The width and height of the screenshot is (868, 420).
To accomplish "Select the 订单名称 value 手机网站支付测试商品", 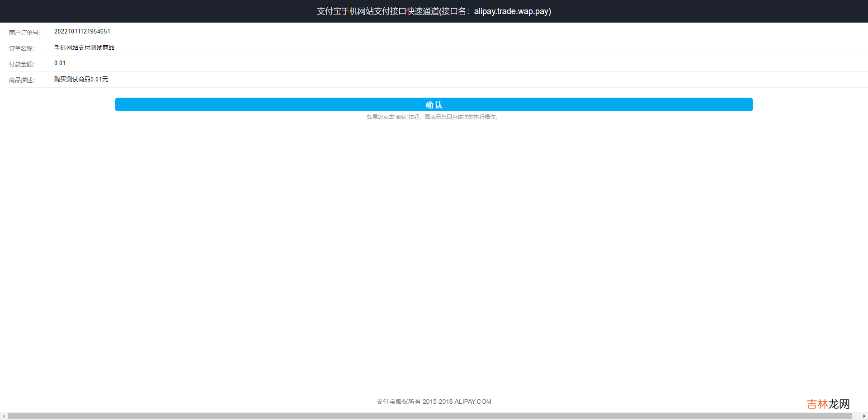I will click(x=84, y=47).
